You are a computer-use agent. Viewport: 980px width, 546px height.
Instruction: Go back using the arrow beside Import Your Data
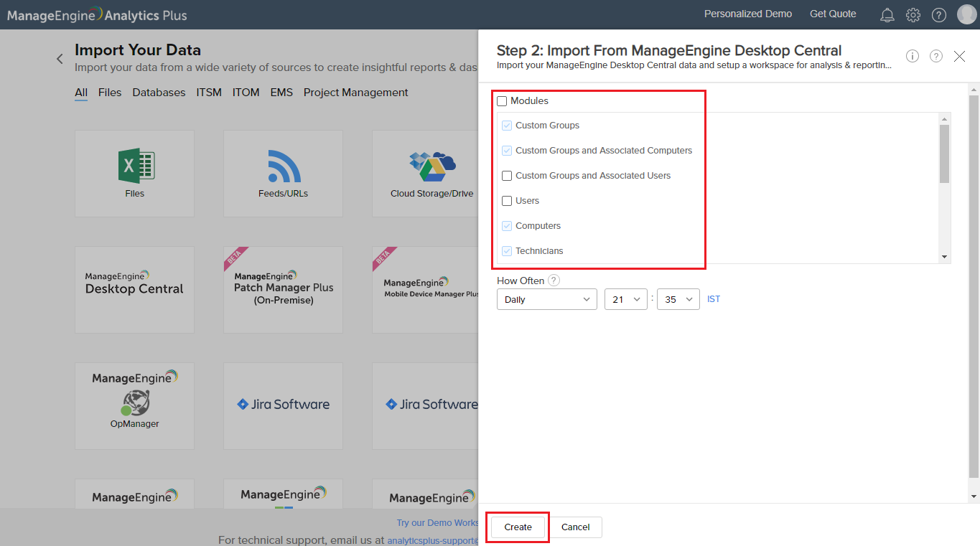[x=60, y=59]
